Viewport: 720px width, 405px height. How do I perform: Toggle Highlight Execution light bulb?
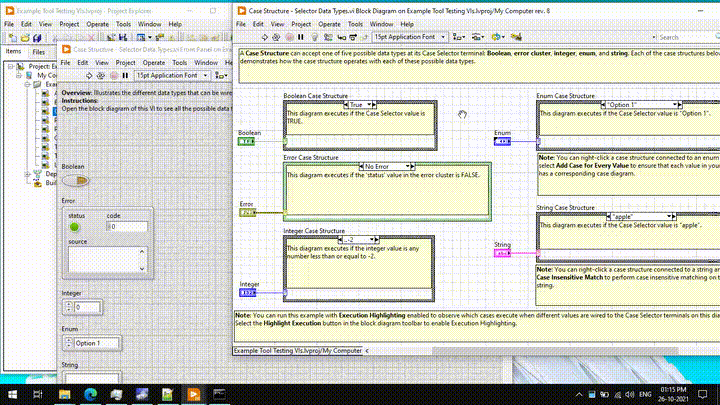[315, 37]
